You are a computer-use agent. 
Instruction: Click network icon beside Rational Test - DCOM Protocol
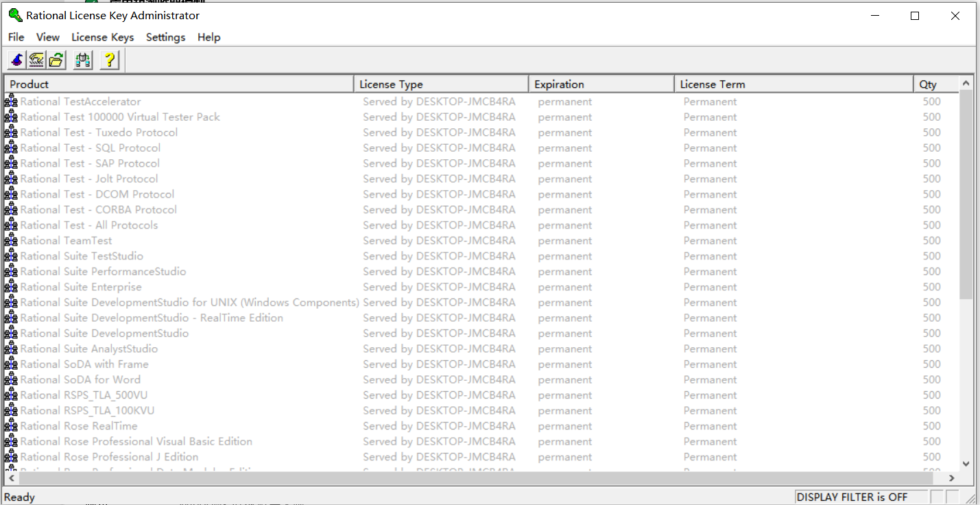[x=11, y=194]
